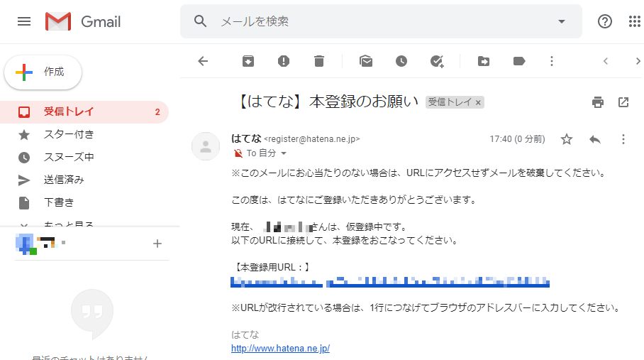
Task: Click the subject 【はてな】本登録のお願い
Action: coord(328,102)
